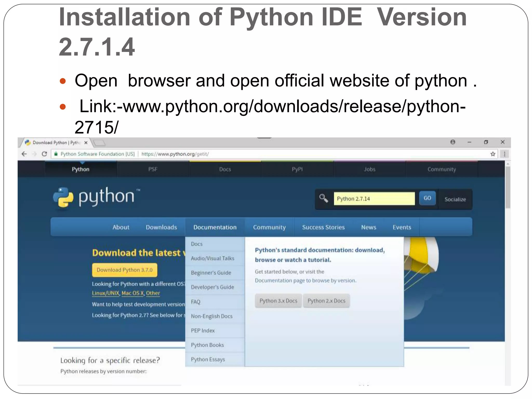Screen dimensions: 532x399
Task: Click the Python 2.x Docs button
Action: click(x=327, y=301)
